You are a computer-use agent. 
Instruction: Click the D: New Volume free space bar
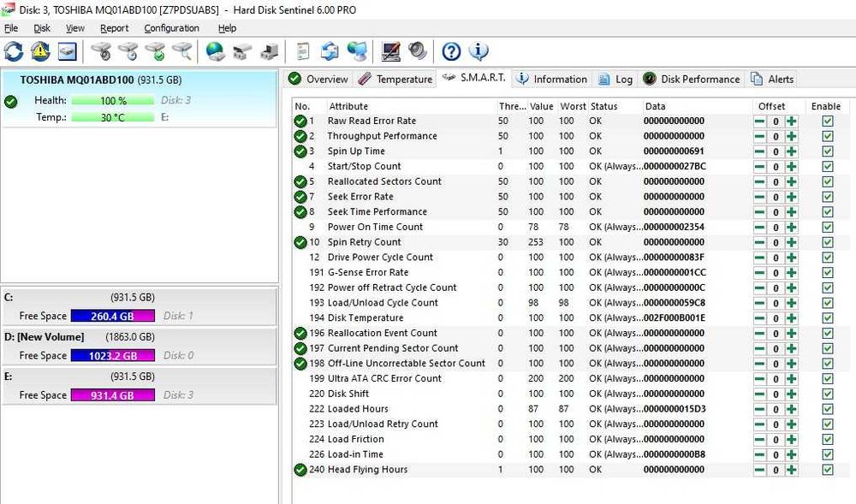[112, 356]
